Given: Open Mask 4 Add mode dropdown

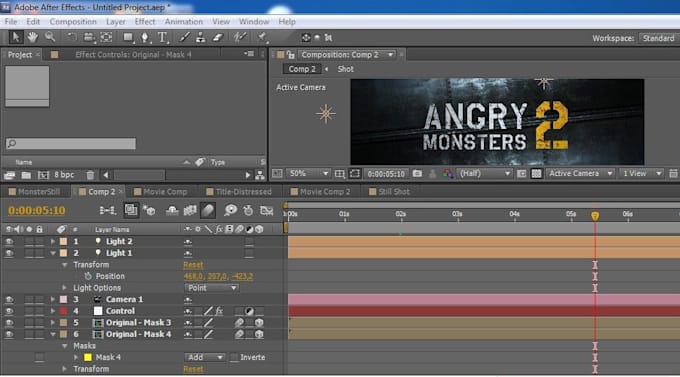Looking at the screenshot, I should coord(205,357).
